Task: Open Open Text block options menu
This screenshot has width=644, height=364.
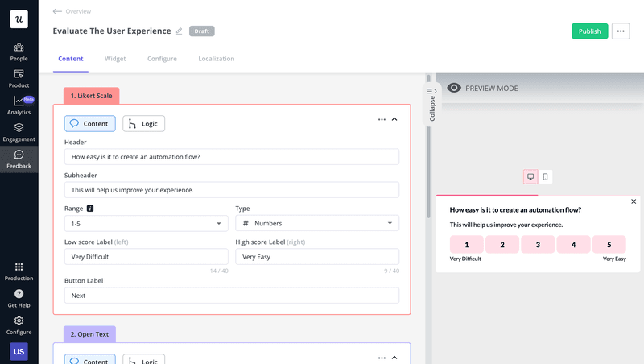Action: (382, 358)
